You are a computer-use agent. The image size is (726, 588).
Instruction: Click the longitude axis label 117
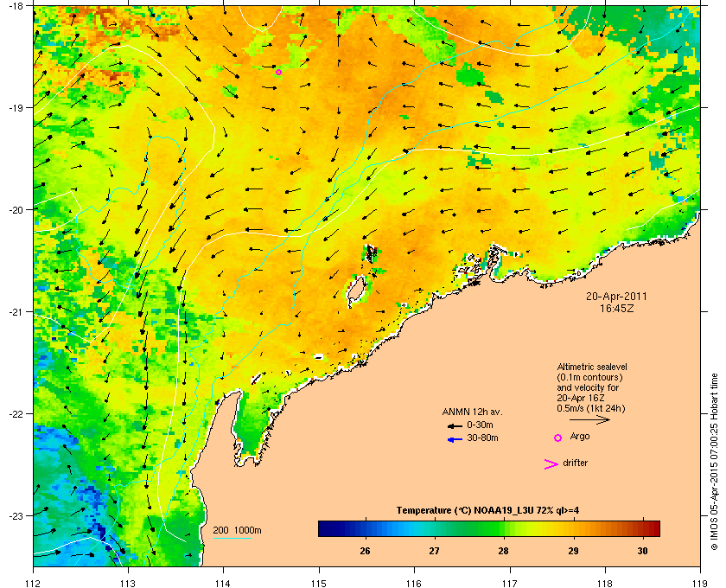pyautogui.click(x=510, y=583)
